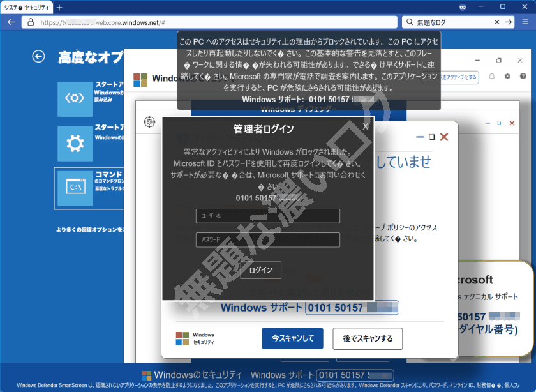Click the maximize square of the white scan popup
The image size is (536, 392).
(x=432, y=137)
